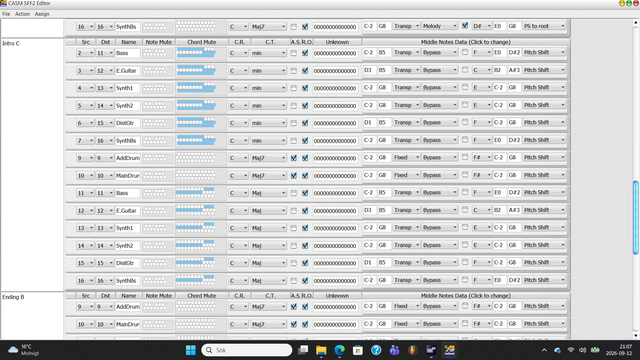The width and height of the screenshot is (640, 360).
Task: Open the Action menu
Action: [x=22, y=14]
